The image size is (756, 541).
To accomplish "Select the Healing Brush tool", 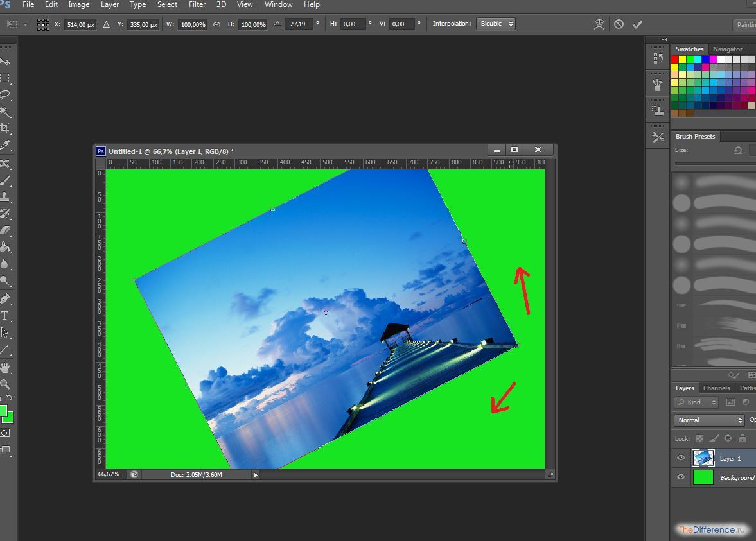I will pos(5,164).
